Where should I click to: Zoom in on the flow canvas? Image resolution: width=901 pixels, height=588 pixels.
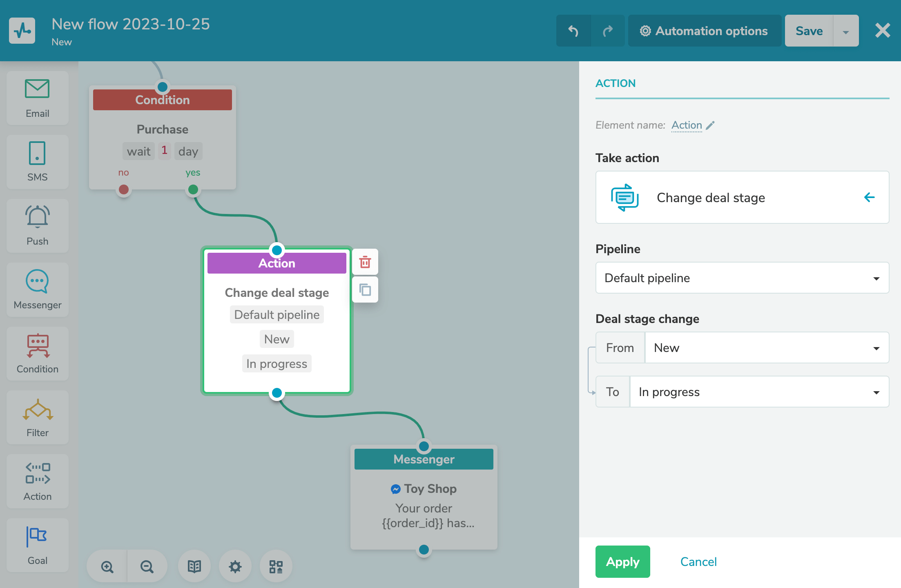(x=107, y=566)
